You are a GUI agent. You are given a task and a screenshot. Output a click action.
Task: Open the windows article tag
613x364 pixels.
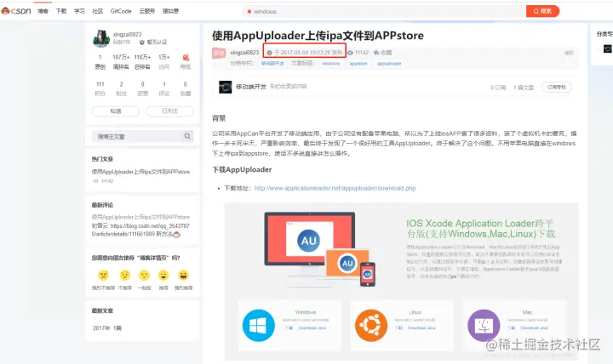pyautogui.click(x=330, y=63)
